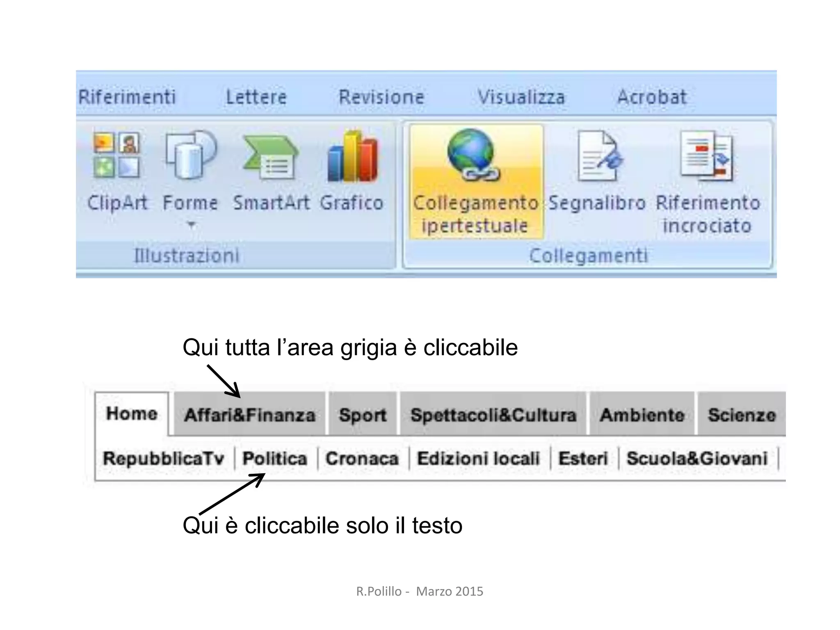Click the Illustrazioni group label
The image size is (840, 630).
(x=187, y=256)
